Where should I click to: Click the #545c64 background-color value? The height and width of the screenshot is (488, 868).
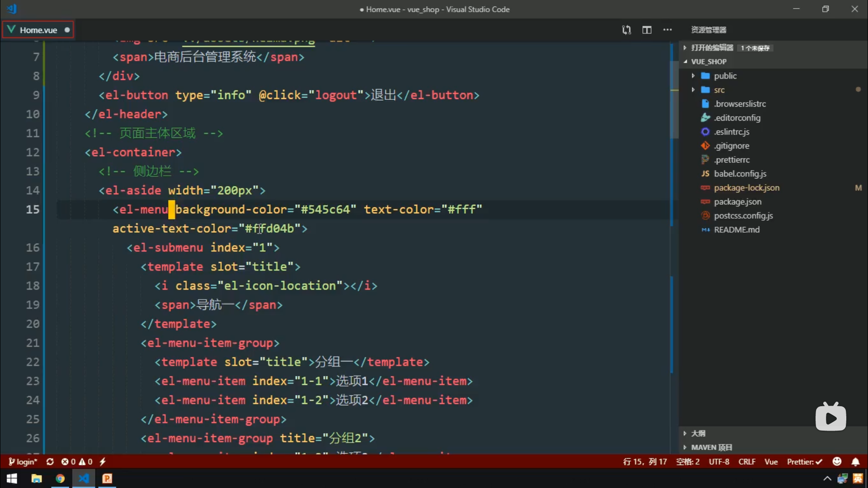(325, 210)
